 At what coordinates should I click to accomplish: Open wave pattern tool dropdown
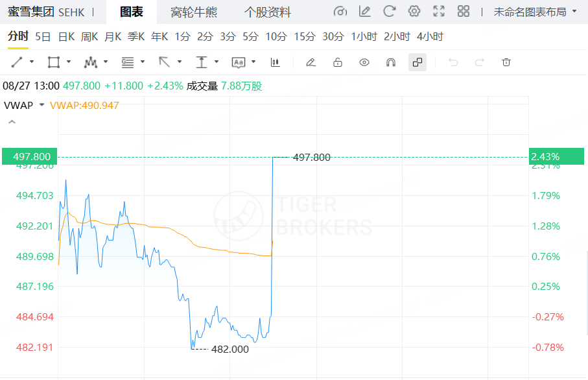click(106, 62)
